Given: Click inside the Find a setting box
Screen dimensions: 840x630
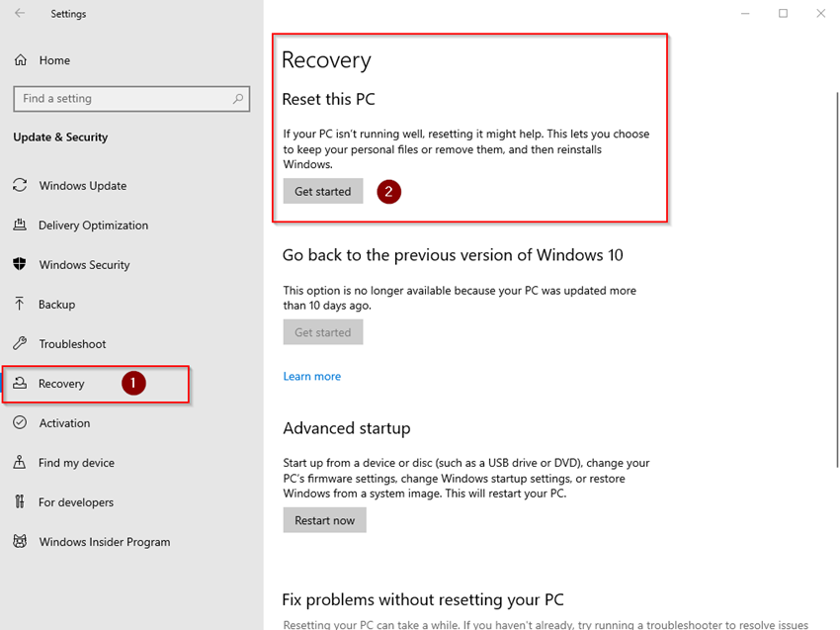Looking at the screenshot, I should [x=119, y=99].
